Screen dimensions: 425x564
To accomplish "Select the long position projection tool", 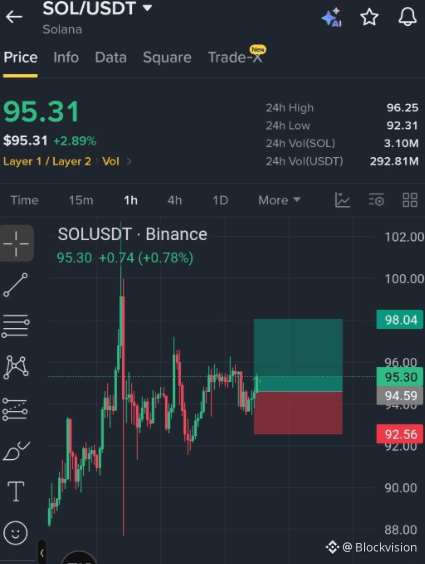I will [15, 409].
